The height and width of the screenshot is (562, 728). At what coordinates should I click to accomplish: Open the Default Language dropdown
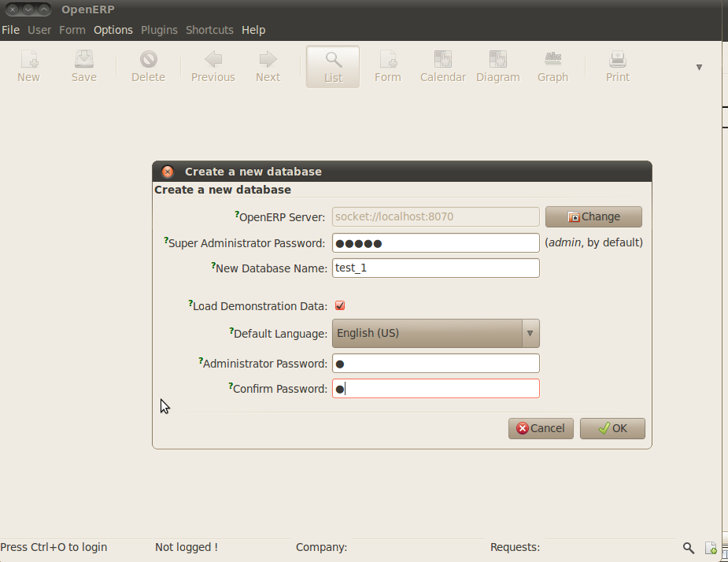click(x=529, y=333)
